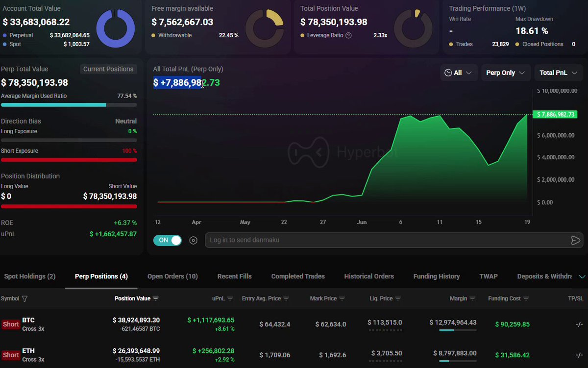This screenshot has width=588, height=368.
Task: Click the uPnL column sort icon
Action: tap(230, 298)
